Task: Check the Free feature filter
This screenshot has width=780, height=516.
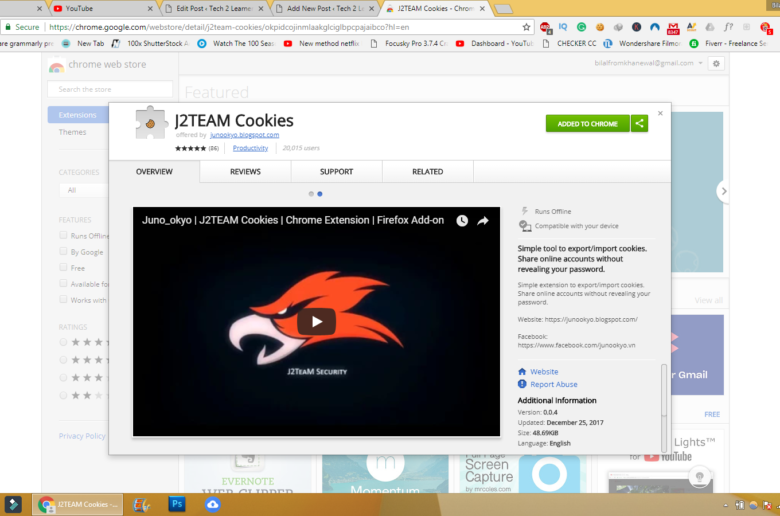Action: (x=63, y=267)
